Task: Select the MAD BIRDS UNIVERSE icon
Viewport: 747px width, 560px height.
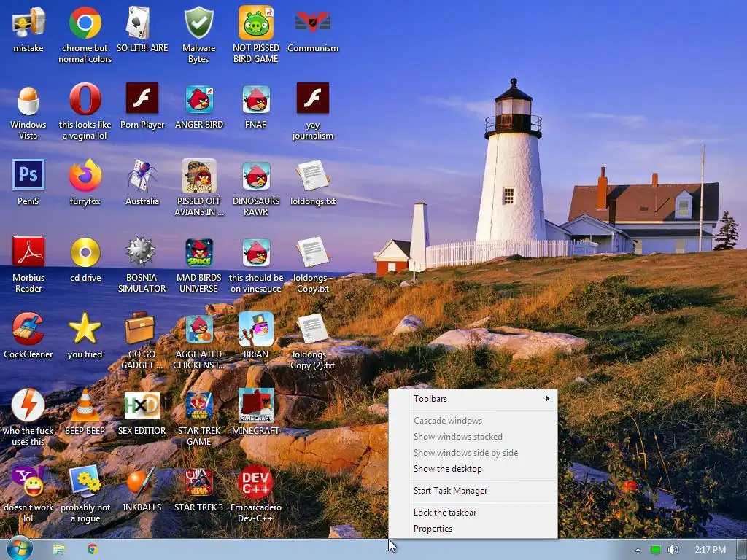Action: click(x=198, y=253)
